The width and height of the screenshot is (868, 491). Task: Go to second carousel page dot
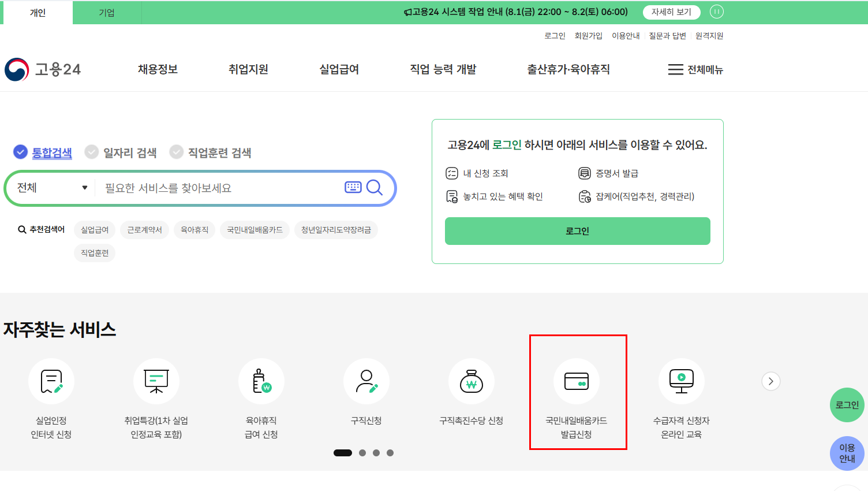362,453
